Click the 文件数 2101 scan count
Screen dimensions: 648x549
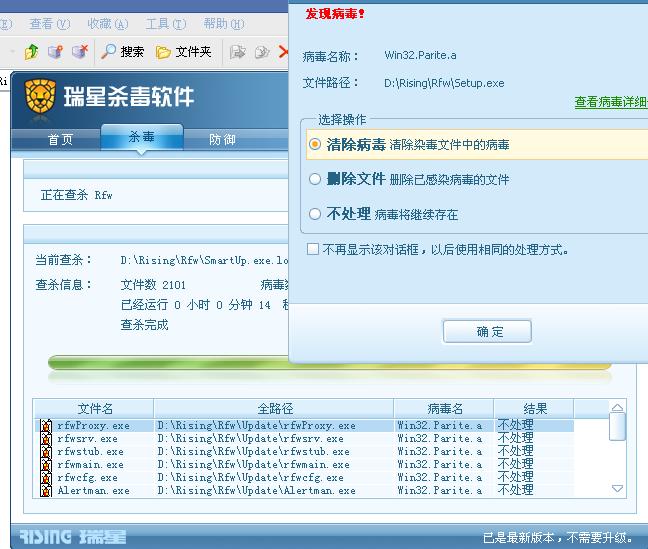click(x=153, y=285)
